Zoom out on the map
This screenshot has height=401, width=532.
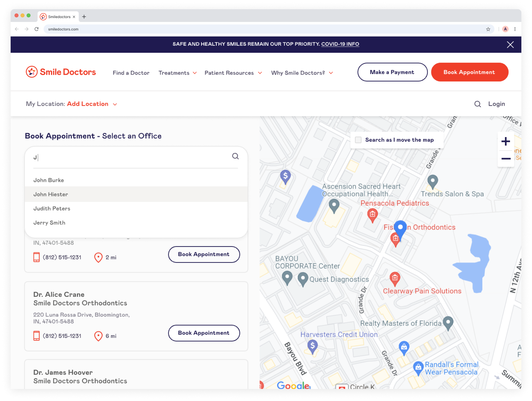506,158
